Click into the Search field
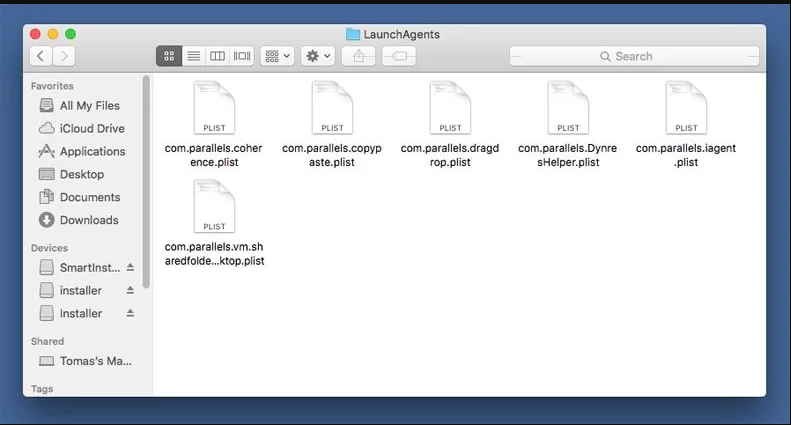The width and height of the screenshot is (791, 425). click(x=634, y=56)
